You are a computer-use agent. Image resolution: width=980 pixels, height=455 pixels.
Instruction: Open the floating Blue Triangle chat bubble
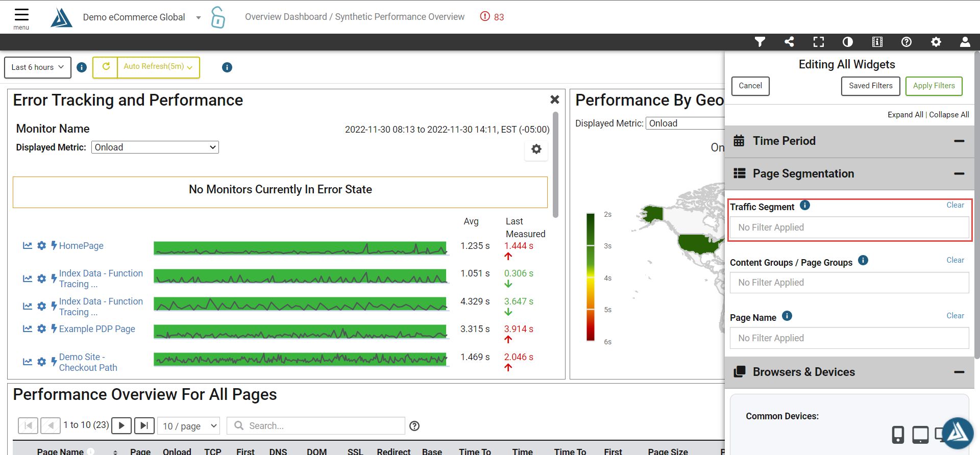[x=958, y=433]
